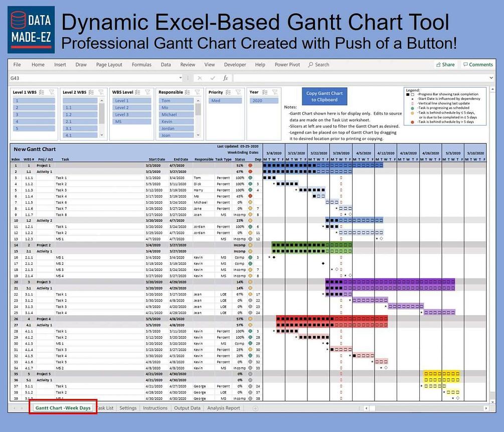Click Copy Gantt Chart to Clipboard button
Viewport: 504px width, 432px height.
(x=324, y=96)
